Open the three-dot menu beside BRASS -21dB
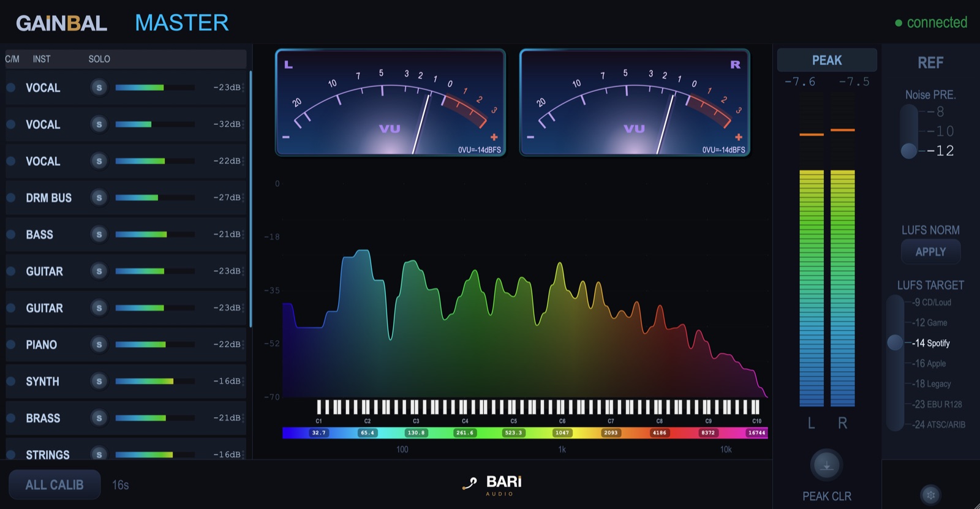The height and width of the screenshot is (509, 980). (243, 418)
